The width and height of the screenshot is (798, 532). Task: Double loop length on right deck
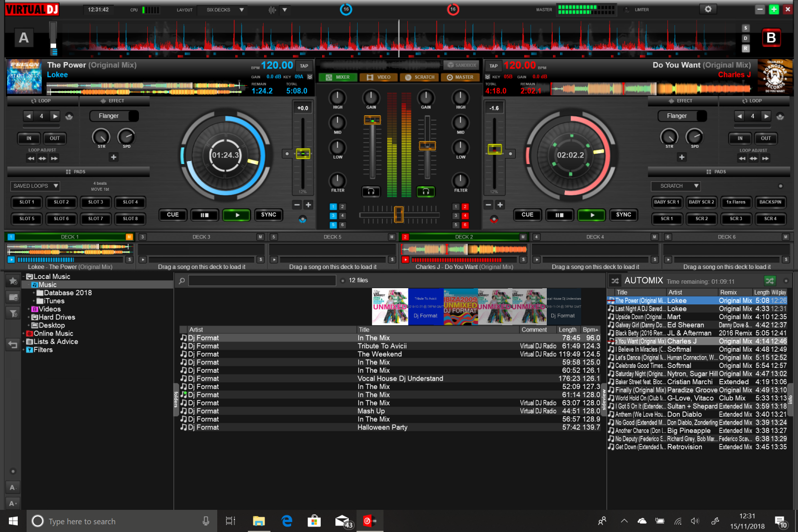point(766,116)
